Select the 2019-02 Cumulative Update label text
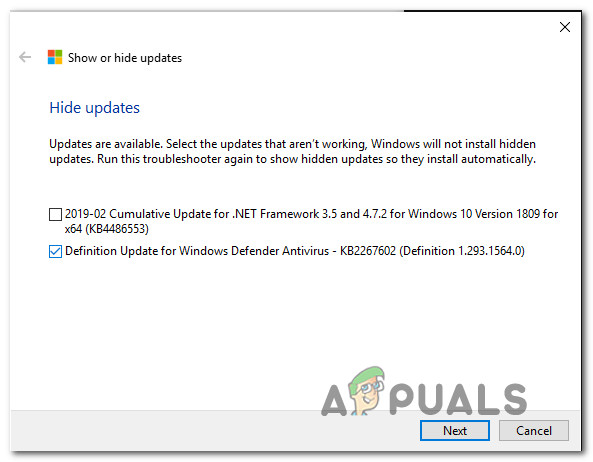This screenshot has width=593, height=462. 312,221
